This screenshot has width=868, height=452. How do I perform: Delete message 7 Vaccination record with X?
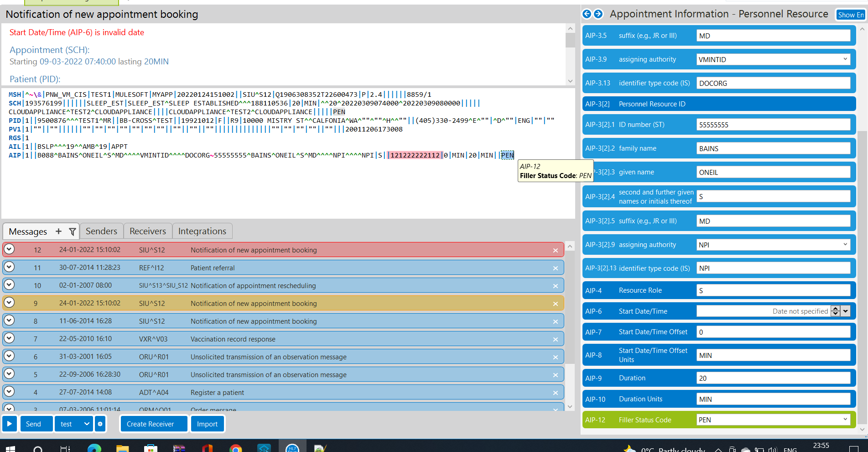[556, 339]
